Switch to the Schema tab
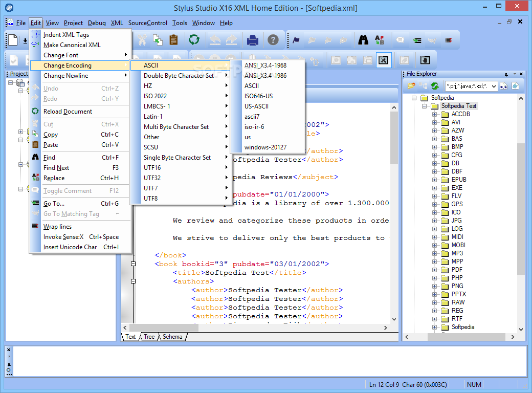This screenshot has width=532, height=393. click(x=172, y=337)
